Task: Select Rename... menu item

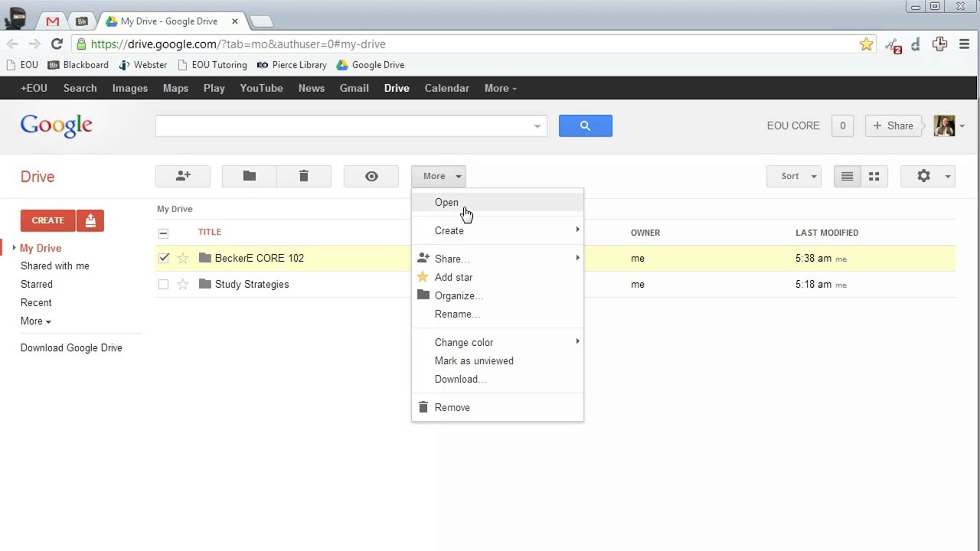Action: pos(498,314)
